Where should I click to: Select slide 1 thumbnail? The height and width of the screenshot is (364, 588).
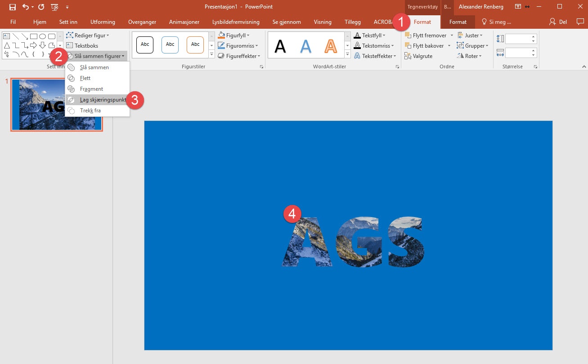pos(57,105)
